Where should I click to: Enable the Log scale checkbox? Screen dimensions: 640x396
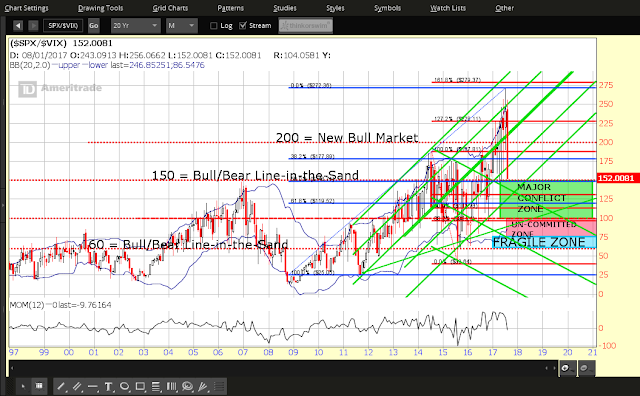213,26
